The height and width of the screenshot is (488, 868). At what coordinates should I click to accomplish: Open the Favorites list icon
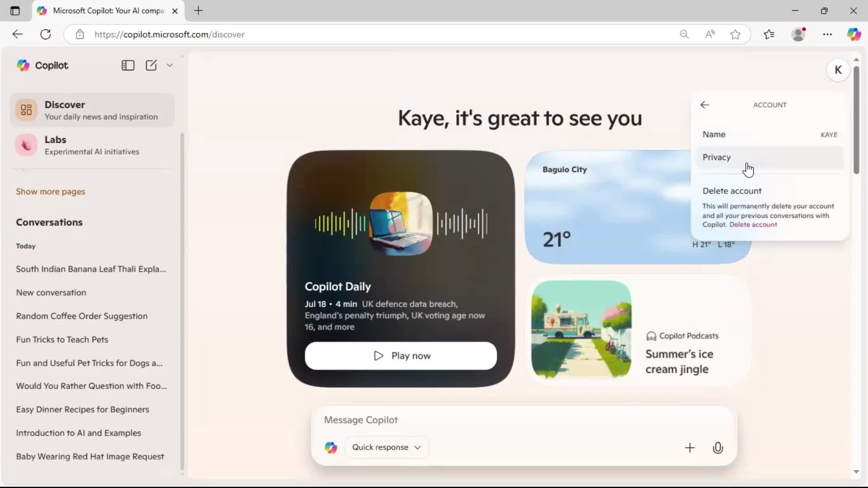point(769,34)
